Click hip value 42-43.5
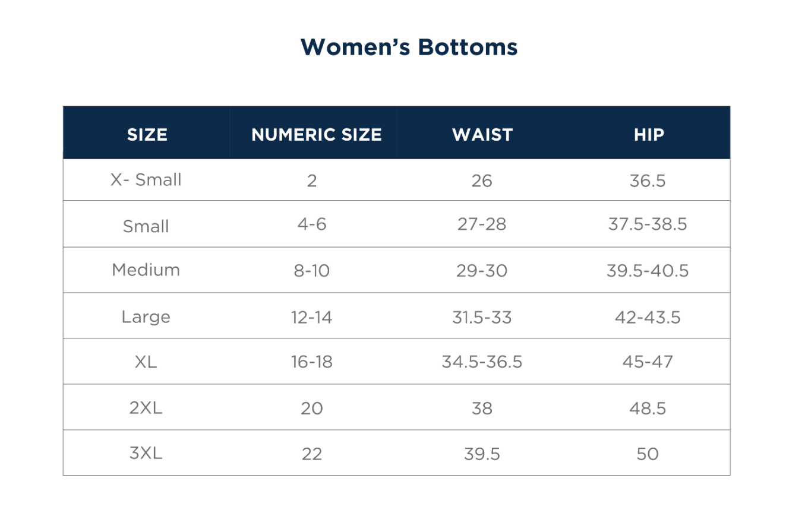808x532 pixels. (x=648, y=317)
